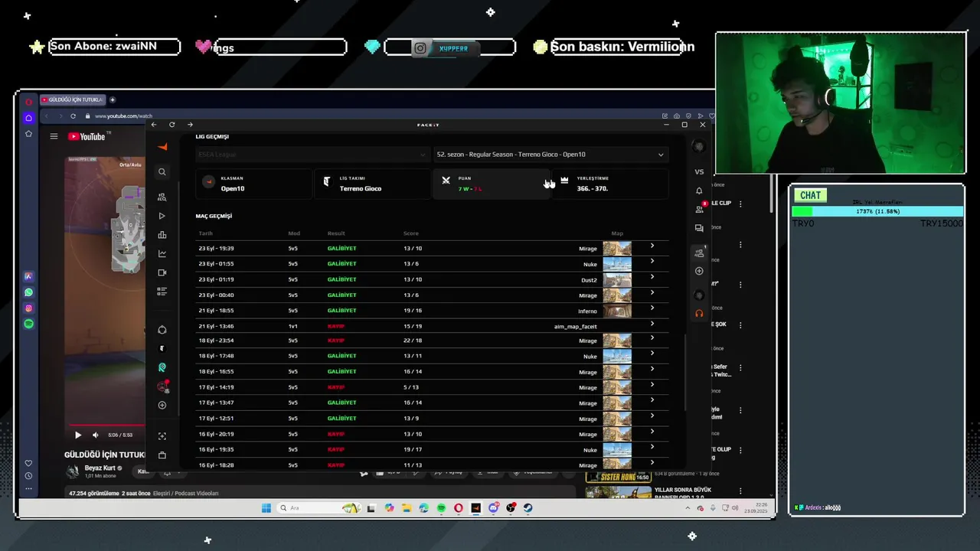The image size is (980, 551).
Task: Click the Yerleştirme 366-370 card
Action: pyautogui.click(x=609, y=184)
